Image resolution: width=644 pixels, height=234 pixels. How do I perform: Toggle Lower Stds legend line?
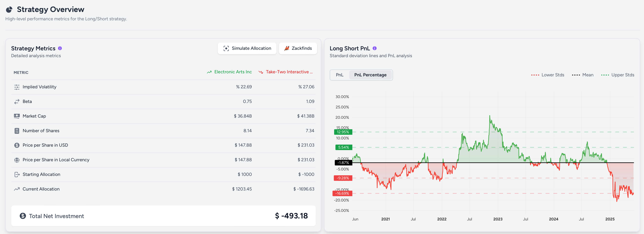pyautogui.click(x=547, y=75)
